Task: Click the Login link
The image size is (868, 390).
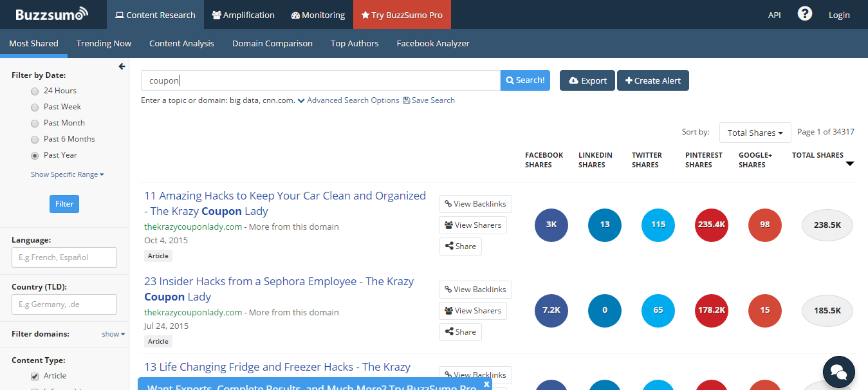Action: 839,15
